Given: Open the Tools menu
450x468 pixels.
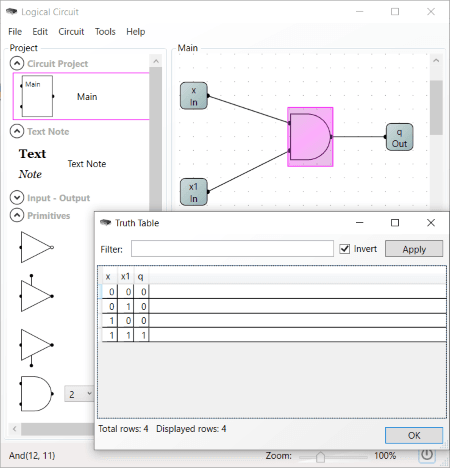Looking at the screenshot, I should 105,32.
